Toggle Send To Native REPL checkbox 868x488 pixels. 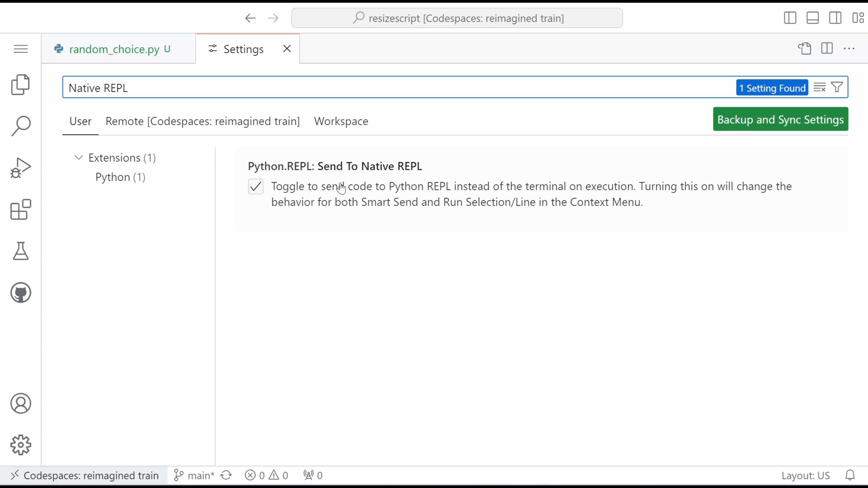(x=256, y=186)
